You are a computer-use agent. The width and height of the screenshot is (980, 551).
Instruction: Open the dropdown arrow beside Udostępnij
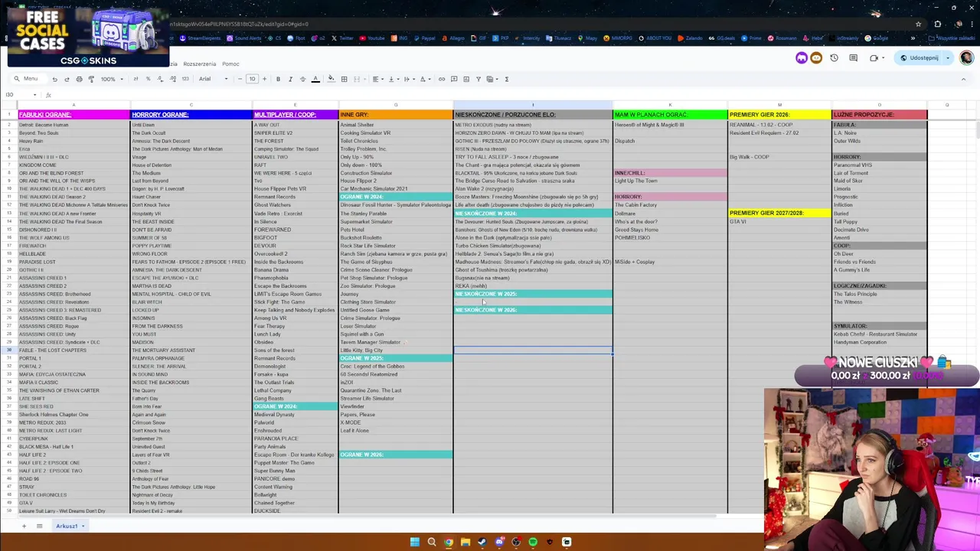click(948, 58)
